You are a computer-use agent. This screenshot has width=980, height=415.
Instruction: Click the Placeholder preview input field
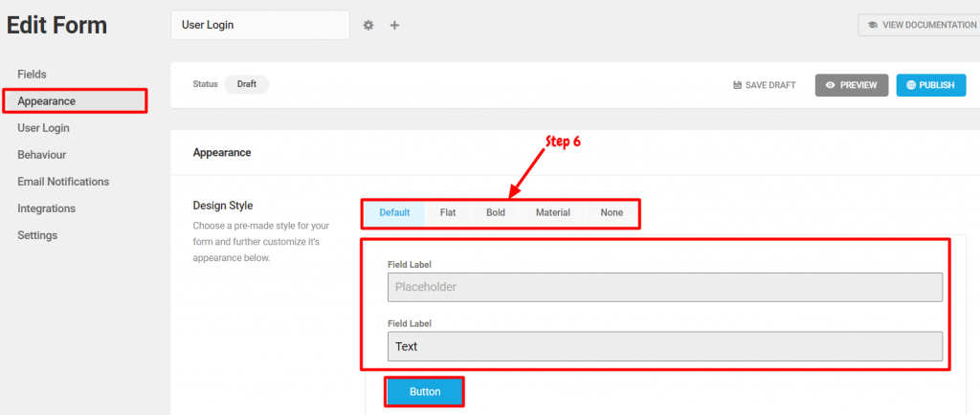[665, 287]
